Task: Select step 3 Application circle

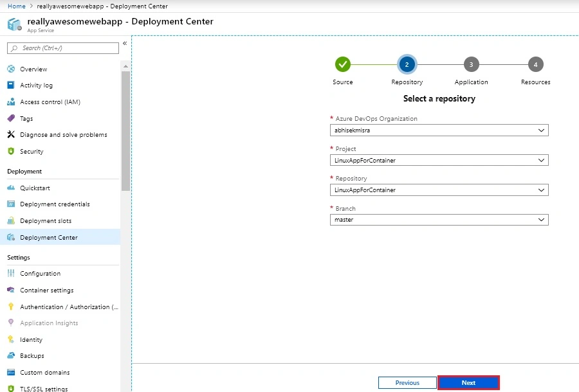Action: point(471,64)
